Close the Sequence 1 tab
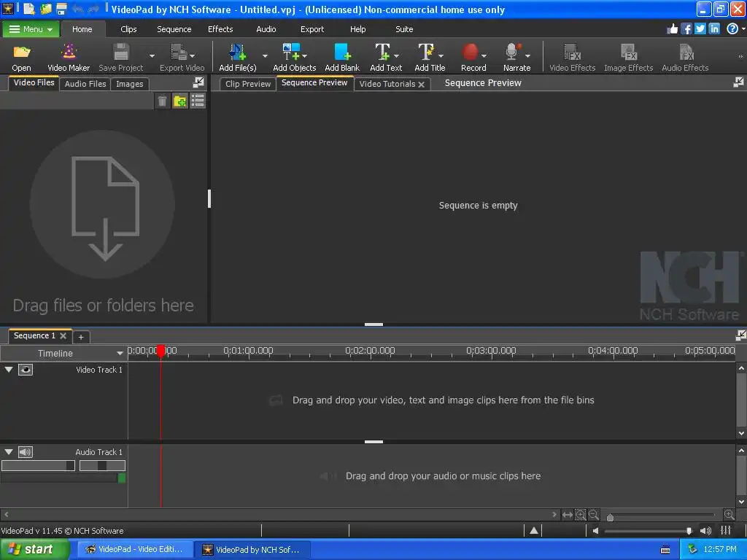747x560 pixels. click(x=63, y=335)
